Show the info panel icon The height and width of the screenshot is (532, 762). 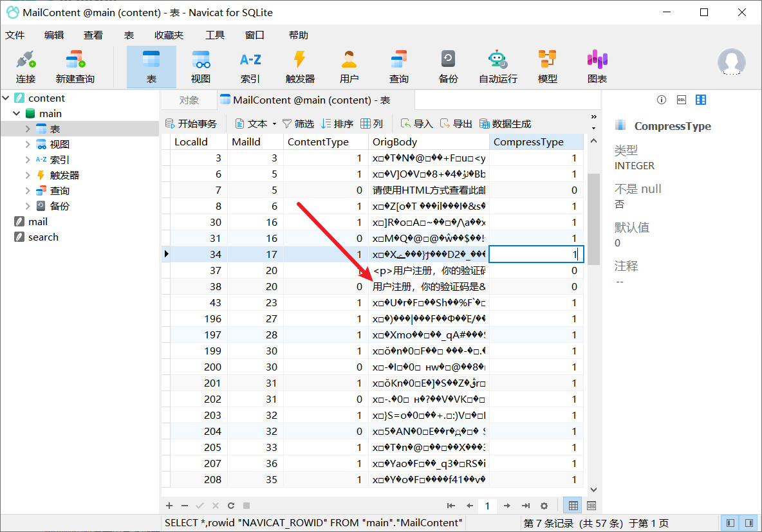point(662,100)
